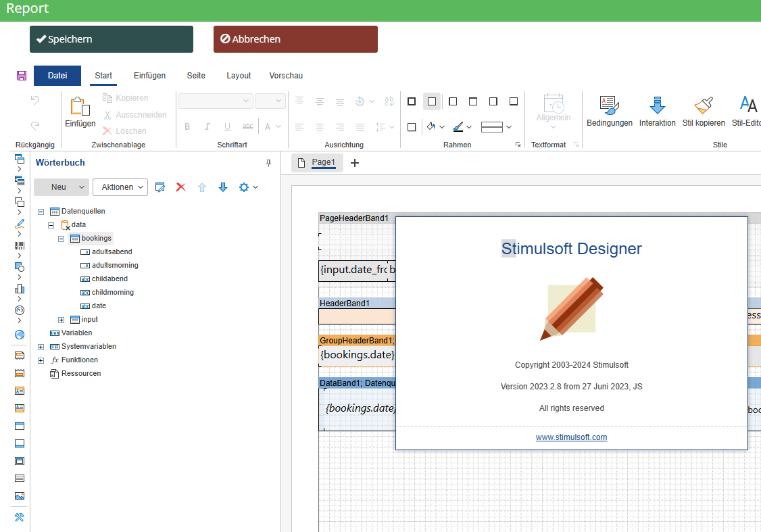The width and height of the screenshot is (761, 532).
Task: Open the www.stimulsoft.com link
Action: coord(571,437)
